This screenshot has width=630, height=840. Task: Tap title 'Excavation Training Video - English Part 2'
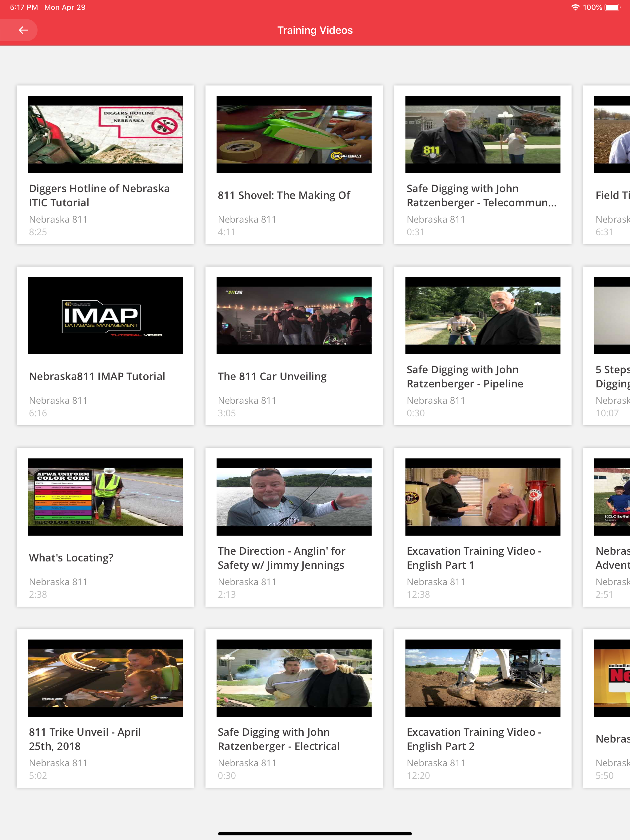point(474,739)
